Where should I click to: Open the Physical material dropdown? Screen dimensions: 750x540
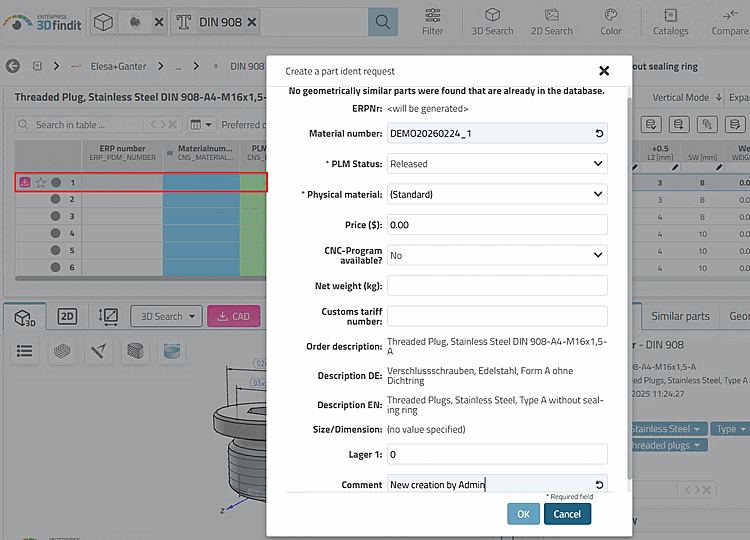tap(497, 194)
